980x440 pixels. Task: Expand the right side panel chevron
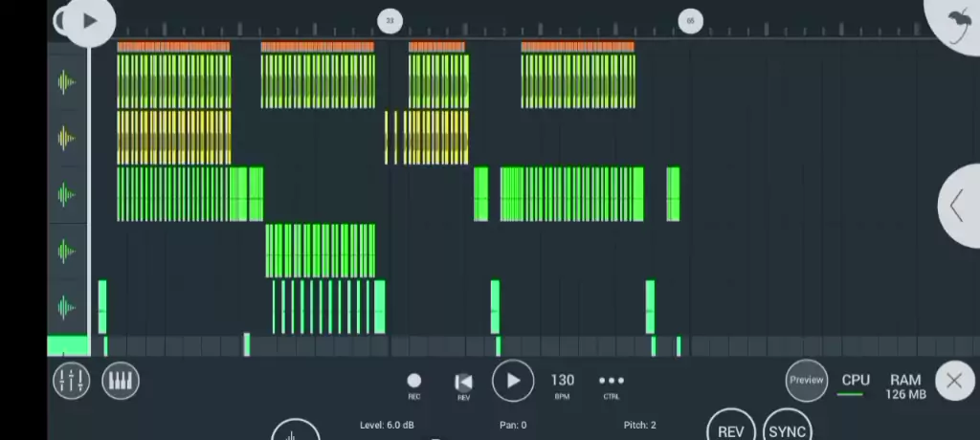(957, 206)
